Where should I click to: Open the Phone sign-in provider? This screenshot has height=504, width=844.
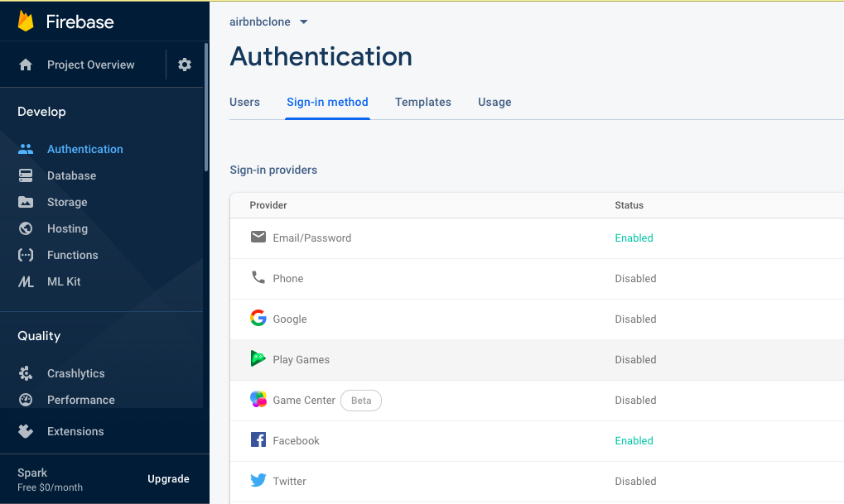(x=287, y=279)
